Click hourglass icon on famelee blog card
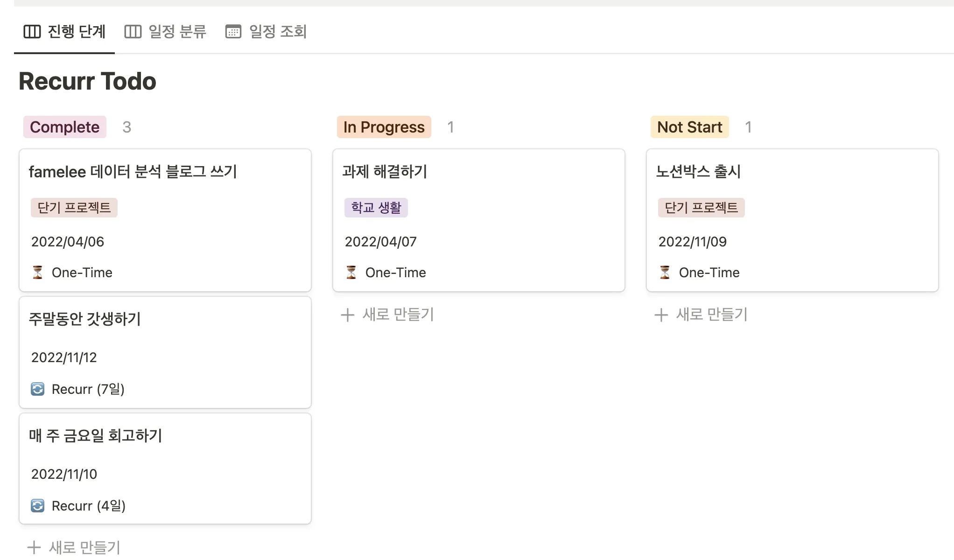The width and height of the screenshot is (954, 560). click(x=38, y=273)
